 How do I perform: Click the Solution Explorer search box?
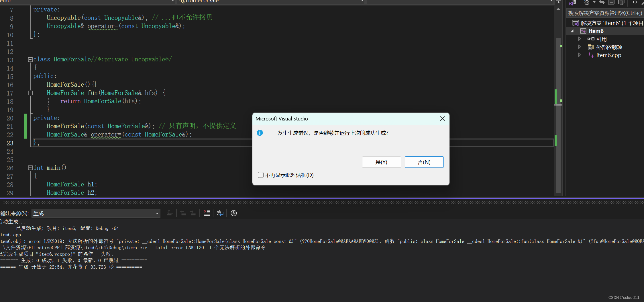tap(605, 13)
